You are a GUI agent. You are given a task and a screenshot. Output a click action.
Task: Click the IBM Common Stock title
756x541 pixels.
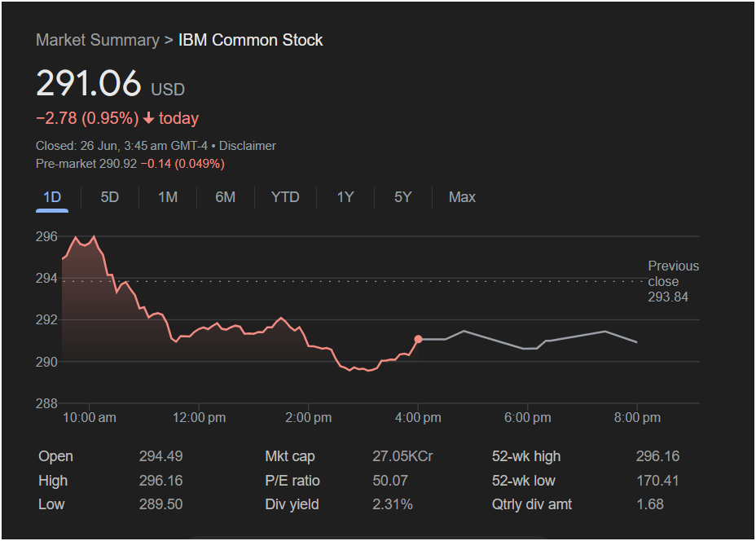[250, 40]
